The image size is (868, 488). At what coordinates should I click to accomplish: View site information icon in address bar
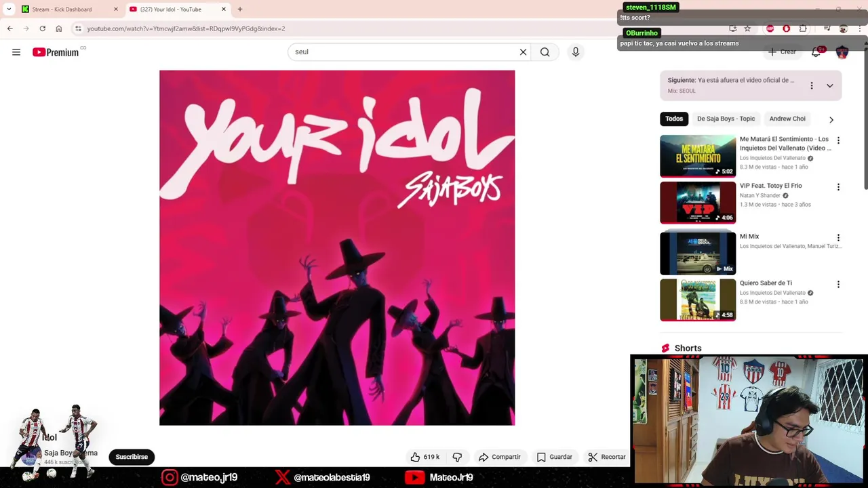coord(79,28)
